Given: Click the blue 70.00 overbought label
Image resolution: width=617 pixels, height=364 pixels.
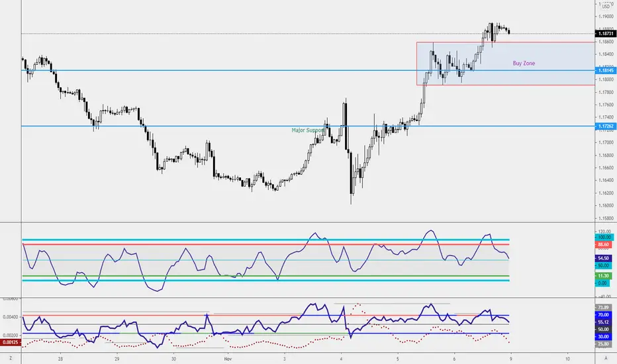Looking at the screenshot, I should click(604, 315).
